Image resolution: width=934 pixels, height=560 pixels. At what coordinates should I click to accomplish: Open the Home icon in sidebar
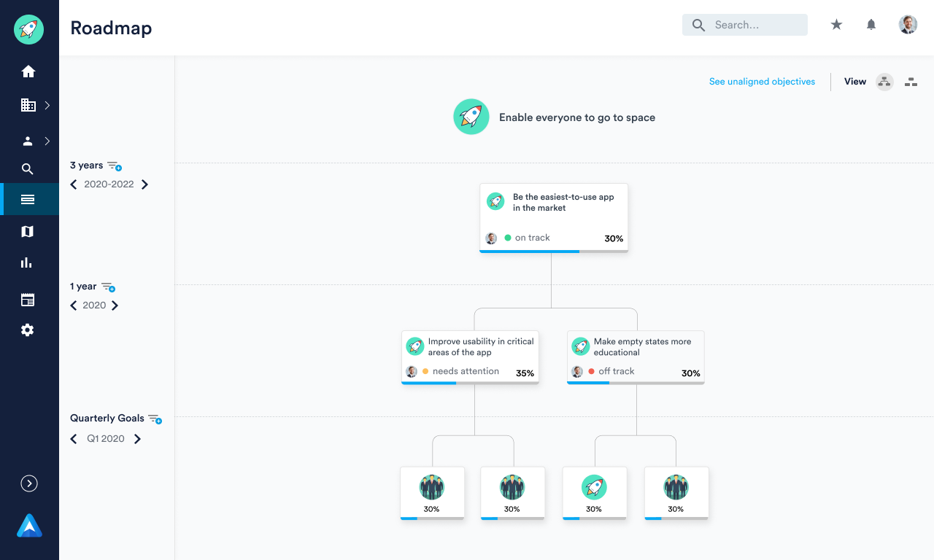(28, 71)
